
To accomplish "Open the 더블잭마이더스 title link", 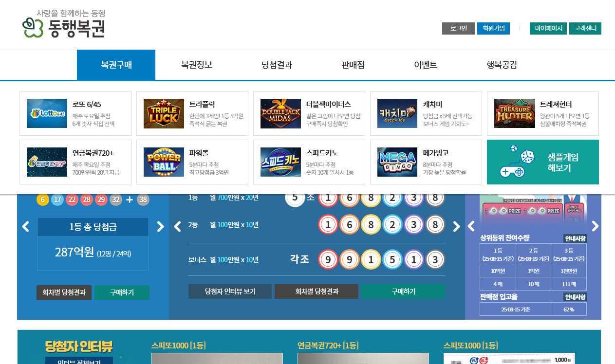I will (x=328, y=104).
